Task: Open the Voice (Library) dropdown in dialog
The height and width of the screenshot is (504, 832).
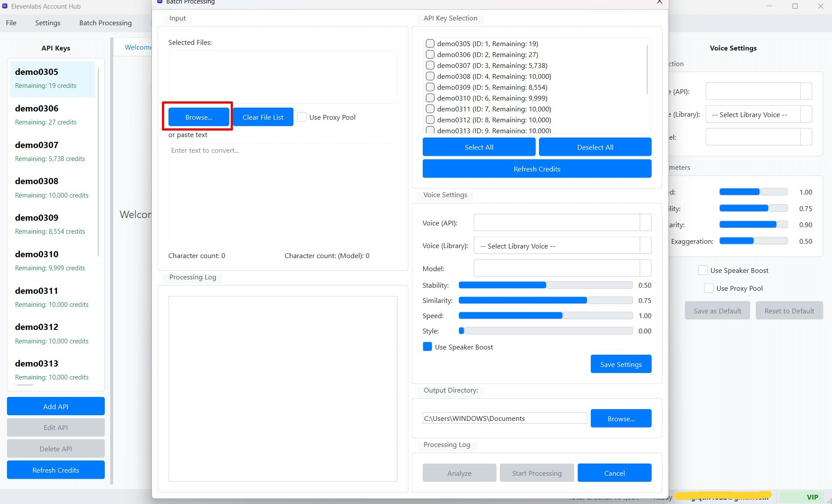Action: [x=563, y=246]
